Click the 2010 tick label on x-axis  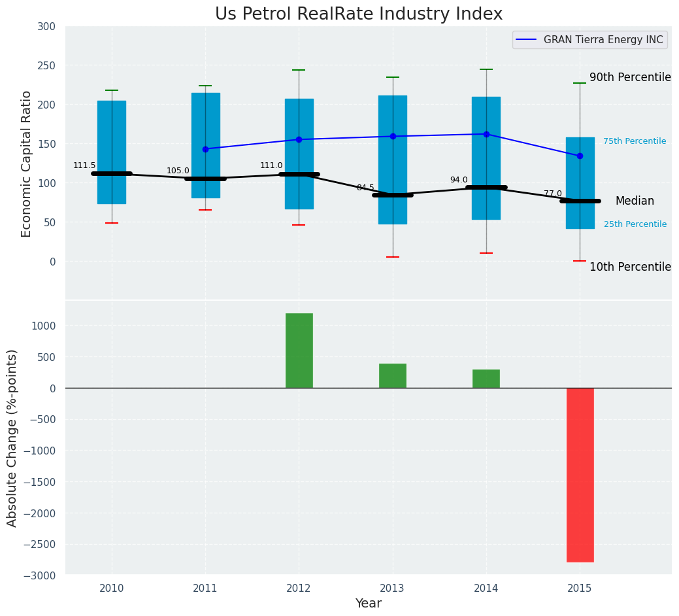click(112, 589)
